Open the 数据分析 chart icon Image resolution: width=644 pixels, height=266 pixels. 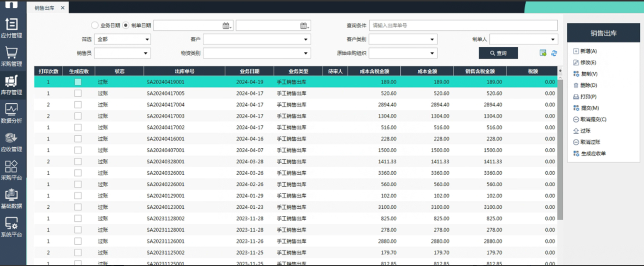(11, 113)
